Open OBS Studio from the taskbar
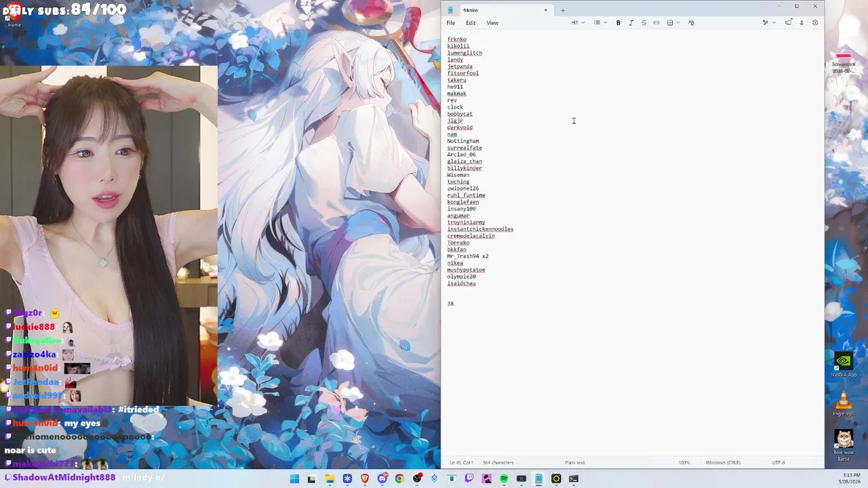868x488 pixels. [417, 479]
